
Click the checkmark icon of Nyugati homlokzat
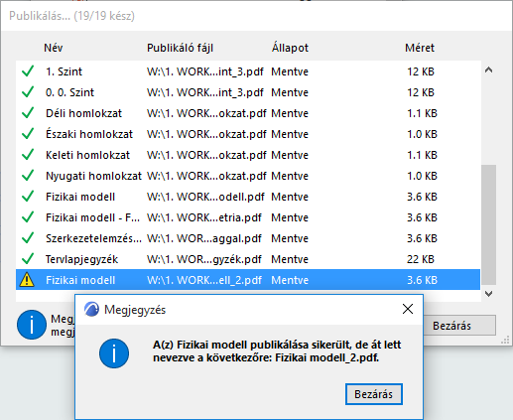[28, 176]
